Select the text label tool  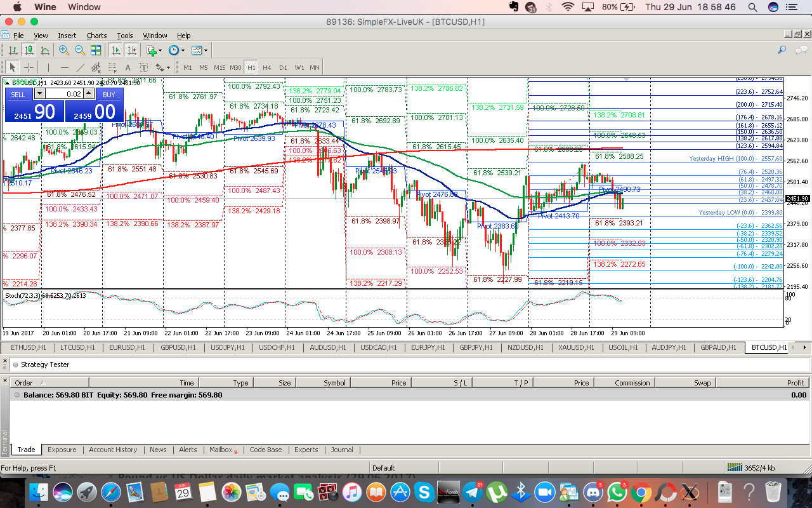pos(143,67)
